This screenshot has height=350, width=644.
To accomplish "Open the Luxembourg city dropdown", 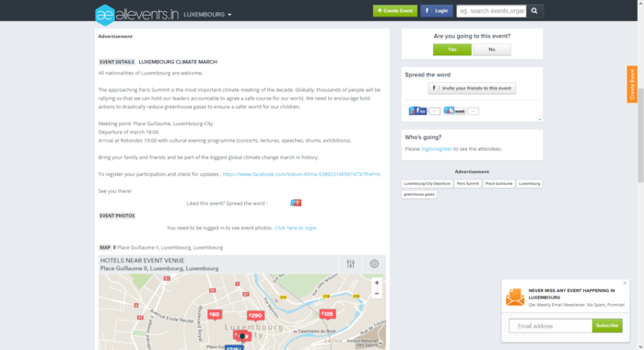I will 207,15.
